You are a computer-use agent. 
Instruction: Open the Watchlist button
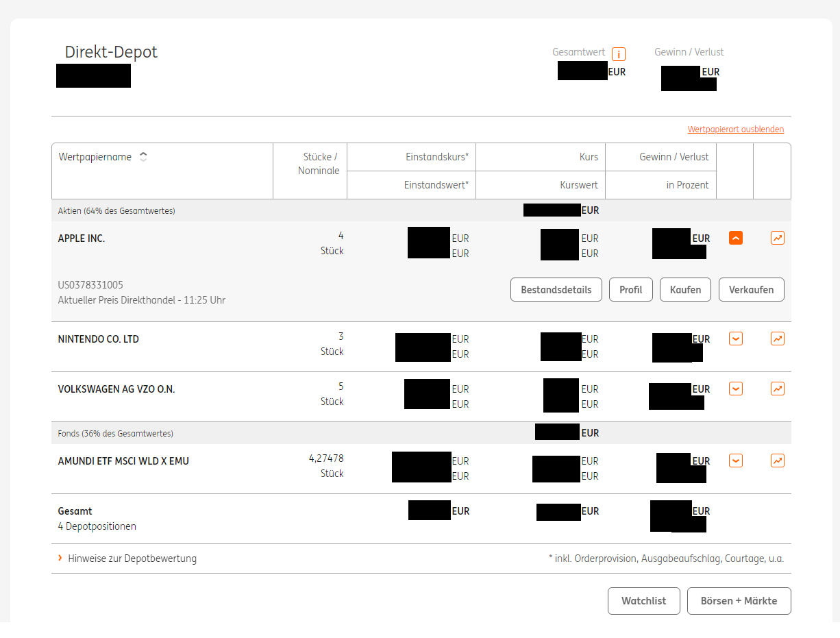pos(644,601)
